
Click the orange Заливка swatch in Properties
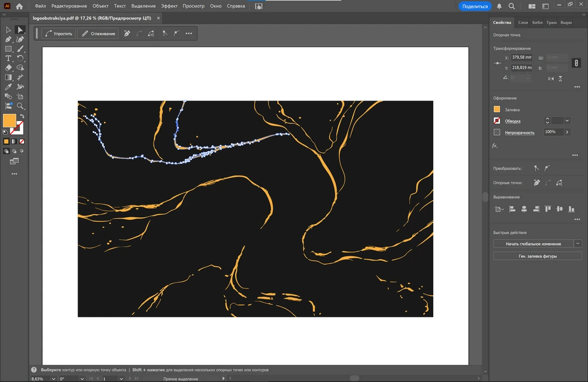click(497, 109)
